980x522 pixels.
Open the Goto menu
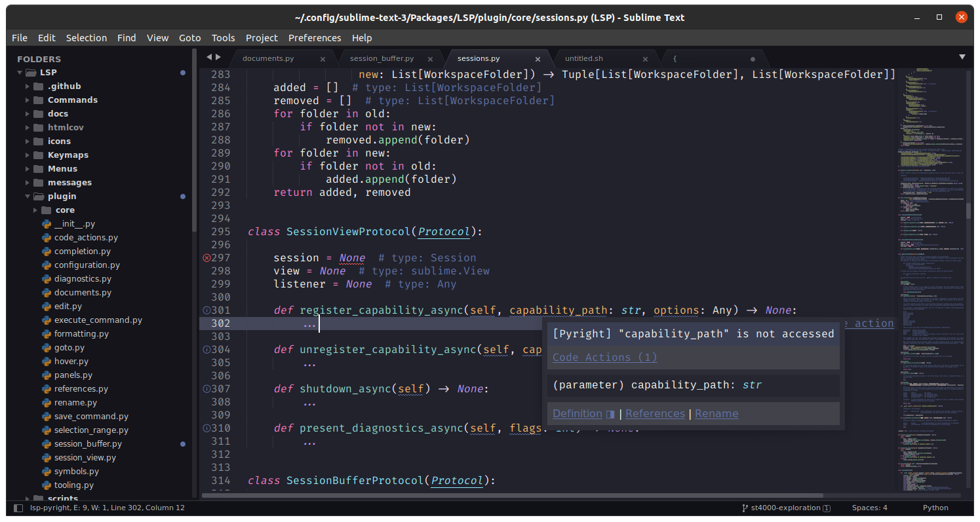coord(190,37)
